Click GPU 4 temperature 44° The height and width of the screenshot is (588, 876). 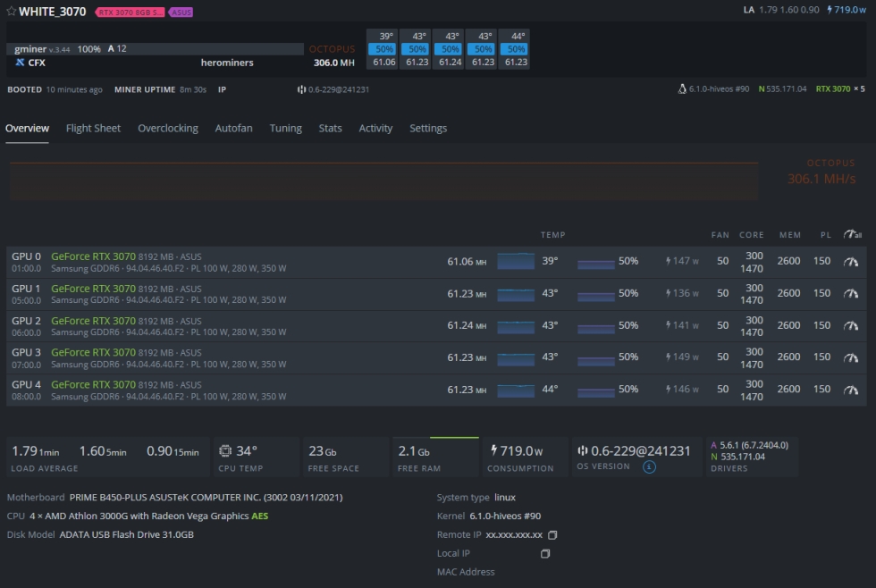tap(550, 389)
